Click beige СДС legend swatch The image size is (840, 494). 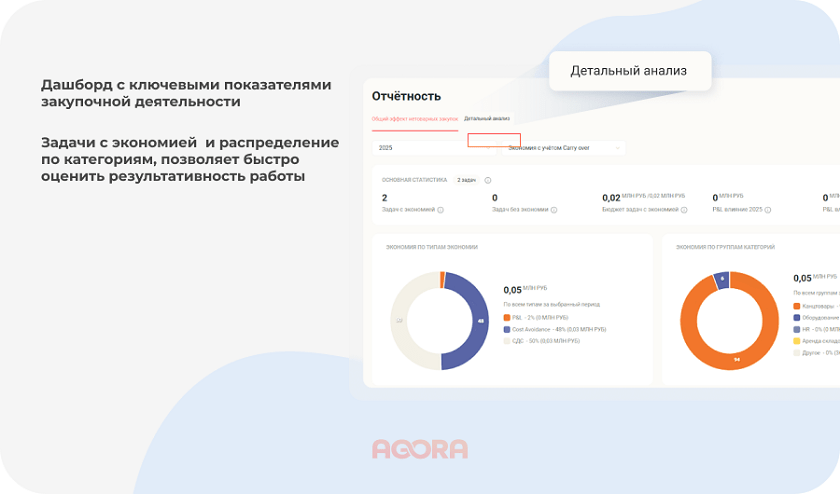(x=507, y=341)
